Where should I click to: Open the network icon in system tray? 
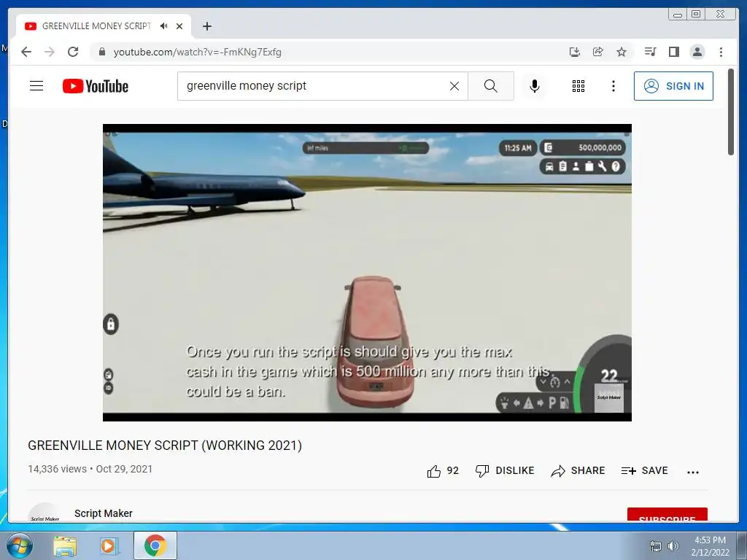(x=656, y=545)
